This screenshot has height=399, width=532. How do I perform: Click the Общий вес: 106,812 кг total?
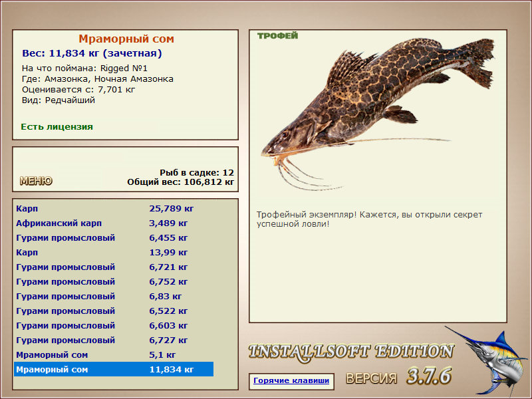click(180, 182)
